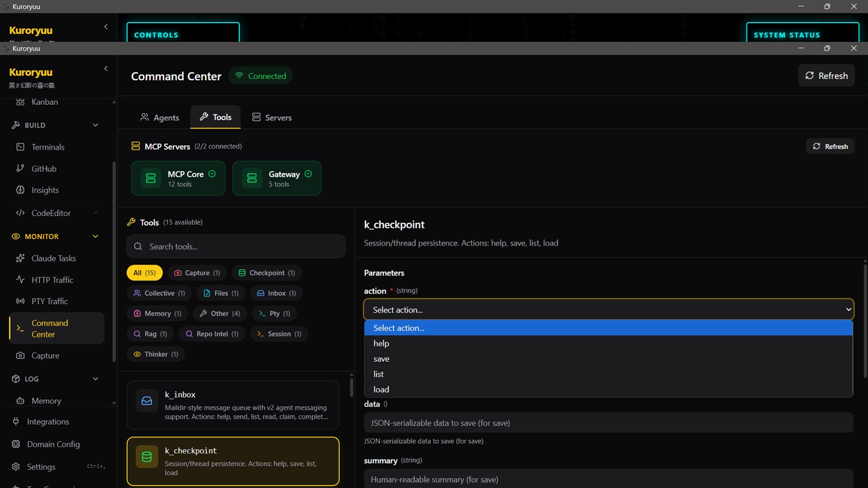Collapse the MONITOR sidebar section

tap(95, 236)
